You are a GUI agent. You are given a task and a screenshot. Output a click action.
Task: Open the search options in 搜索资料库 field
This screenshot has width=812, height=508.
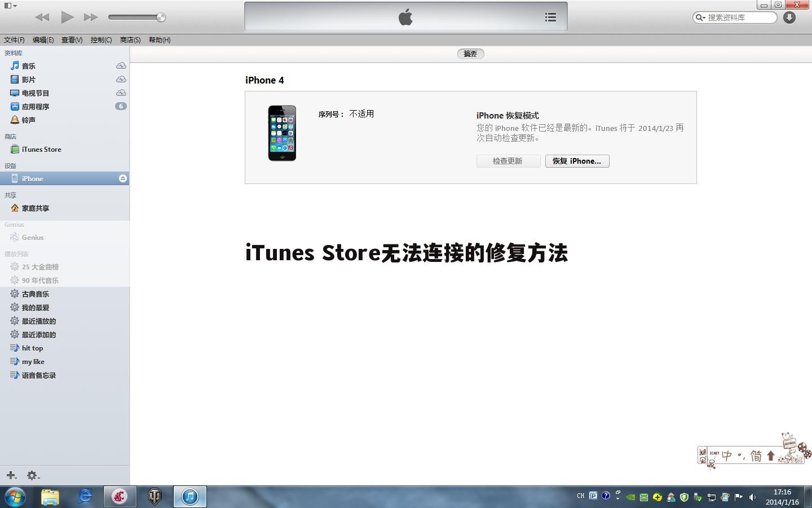tap(699, 17)
